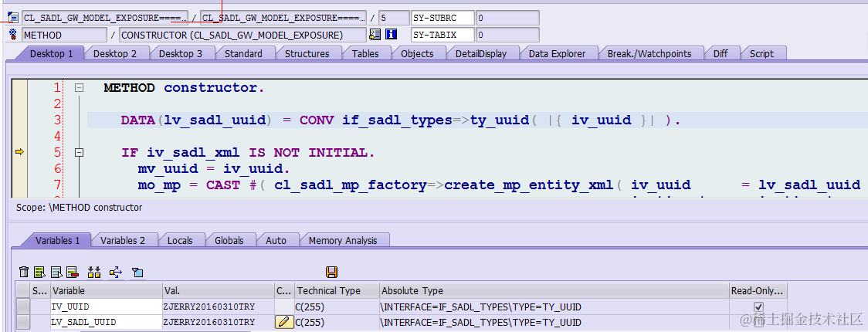868x332 pixels.
Task: Click the select-all corner cell of variables table
Action: 22,290
